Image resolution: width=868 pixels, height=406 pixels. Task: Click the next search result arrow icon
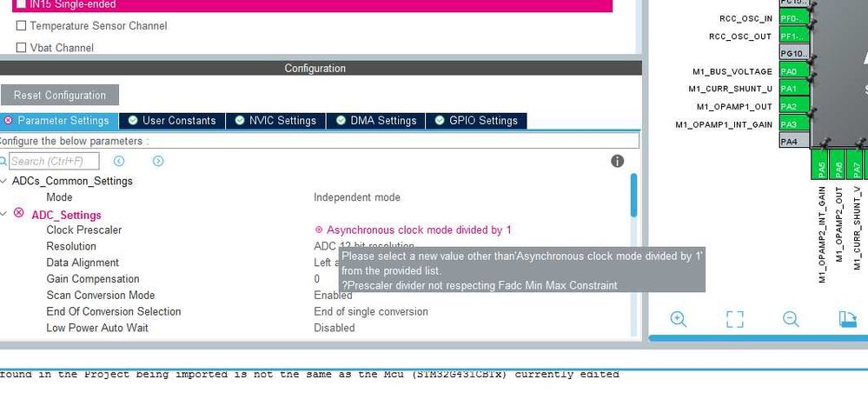pos(158,161)
